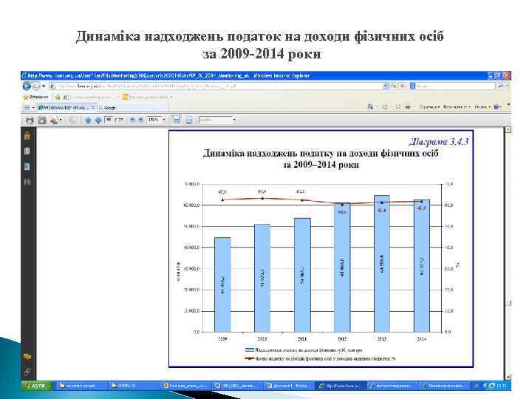
Task: Switch to the Word document taskbar button
Action: pyautogui.click(x=288, y=386)
